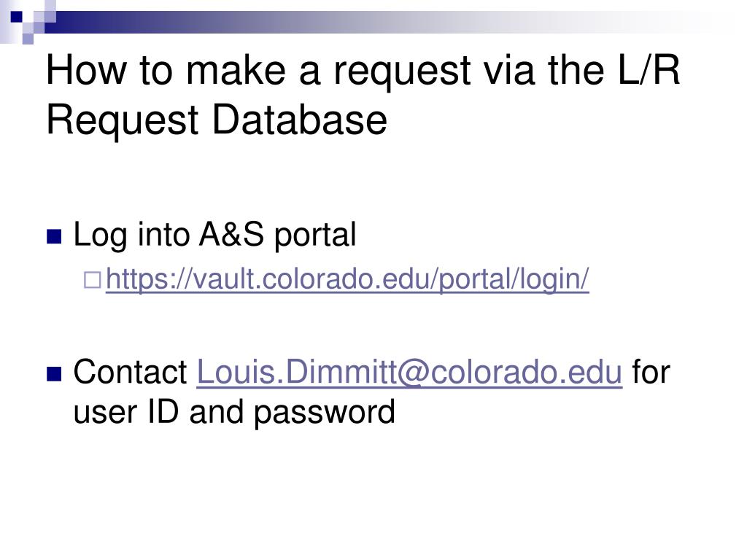Click the word 'password' in the last line
Viewport: 747px width, 560px height.
[324, 412]
